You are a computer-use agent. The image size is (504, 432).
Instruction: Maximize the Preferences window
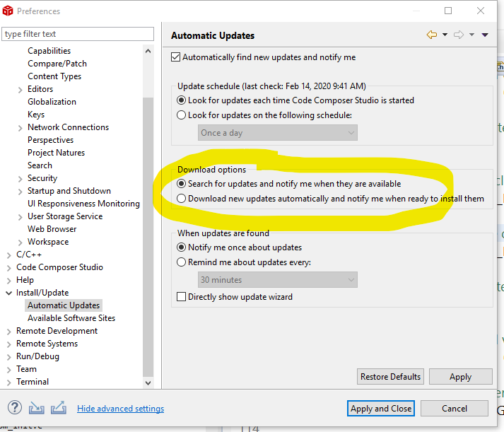pos(448,11)
